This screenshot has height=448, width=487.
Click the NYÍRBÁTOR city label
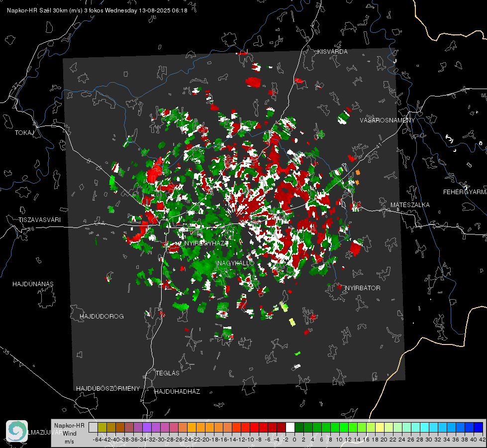363,288
